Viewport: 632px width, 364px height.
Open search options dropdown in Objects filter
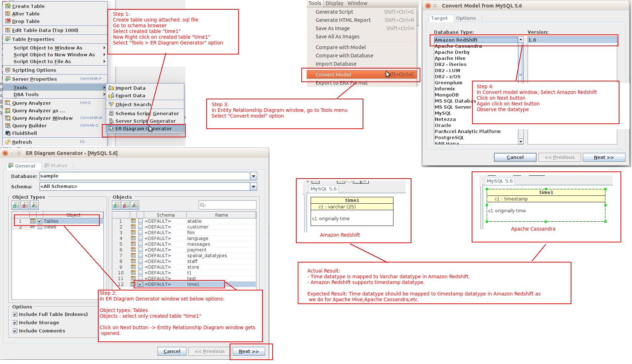coord(203,205)
